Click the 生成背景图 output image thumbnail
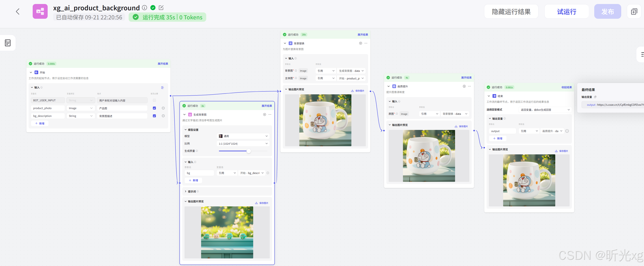Image resolution: width=644 pixels, height=266 pixels. coord(227,232)
